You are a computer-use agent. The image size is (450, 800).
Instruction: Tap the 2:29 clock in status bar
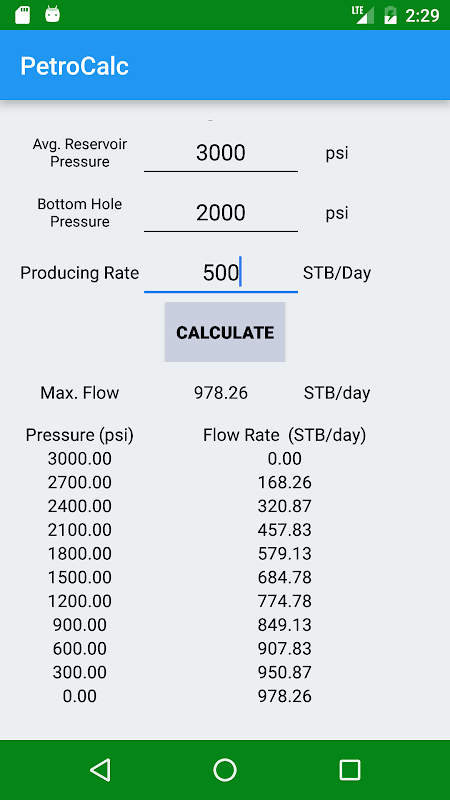(x=422, y=15)
